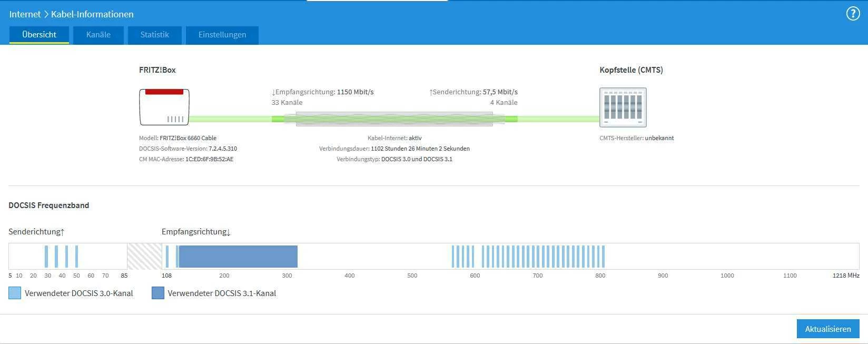Click the Verwendeter DOCSIS 3.1-Kanal legend label
868x344 pixels.
(x=222, y=293)
